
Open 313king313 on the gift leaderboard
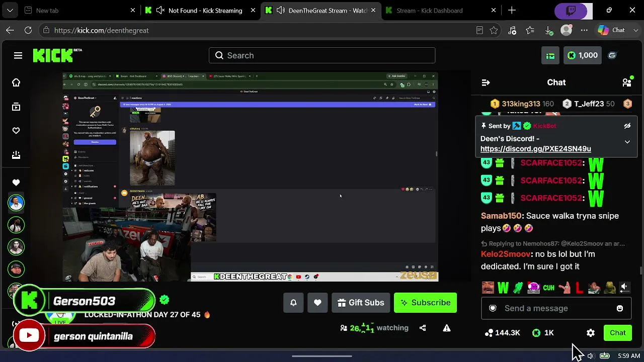[522, 104]
